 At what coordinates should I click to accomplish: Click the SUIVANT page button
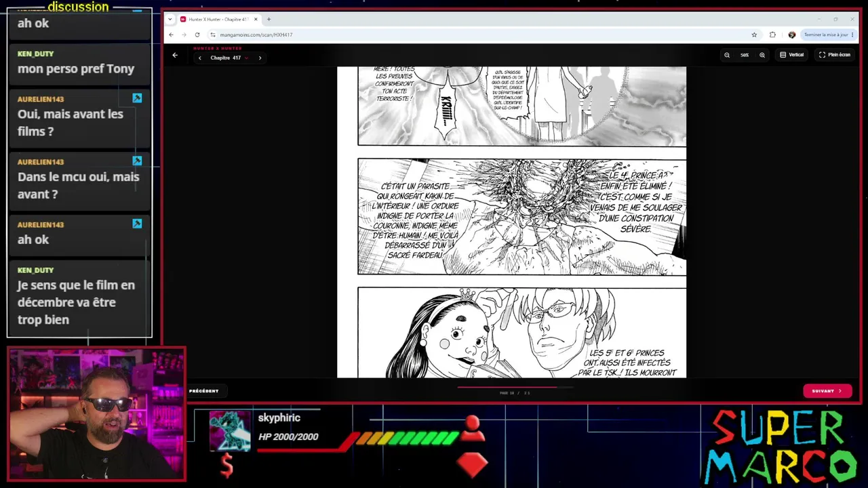pos(827,391)
